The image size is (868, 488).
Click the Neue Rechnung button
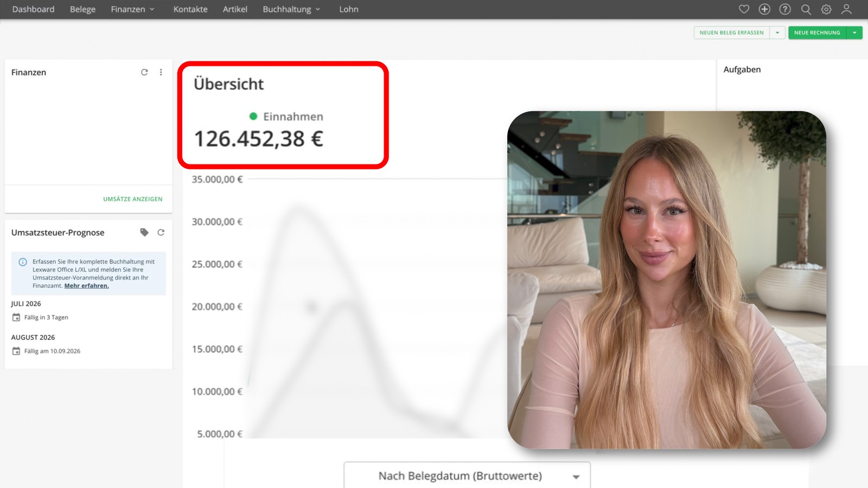pos(818,33)
